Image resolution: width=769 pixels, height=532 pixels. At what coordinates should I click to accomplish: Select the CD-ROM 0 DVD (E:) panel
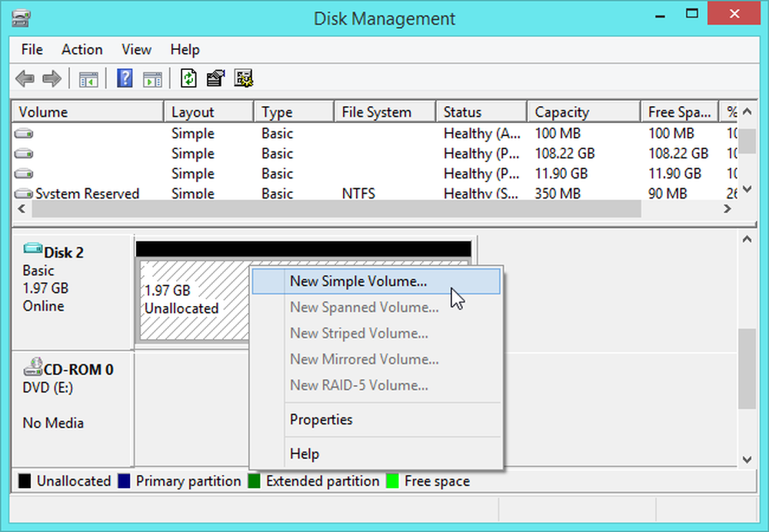pos(72,409)
